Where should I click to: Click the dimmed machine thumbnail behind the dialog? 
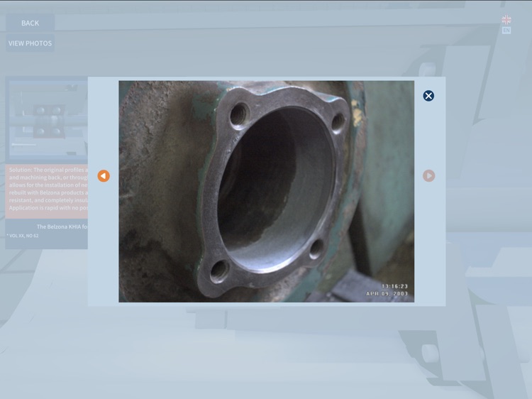tap(48, 119)
